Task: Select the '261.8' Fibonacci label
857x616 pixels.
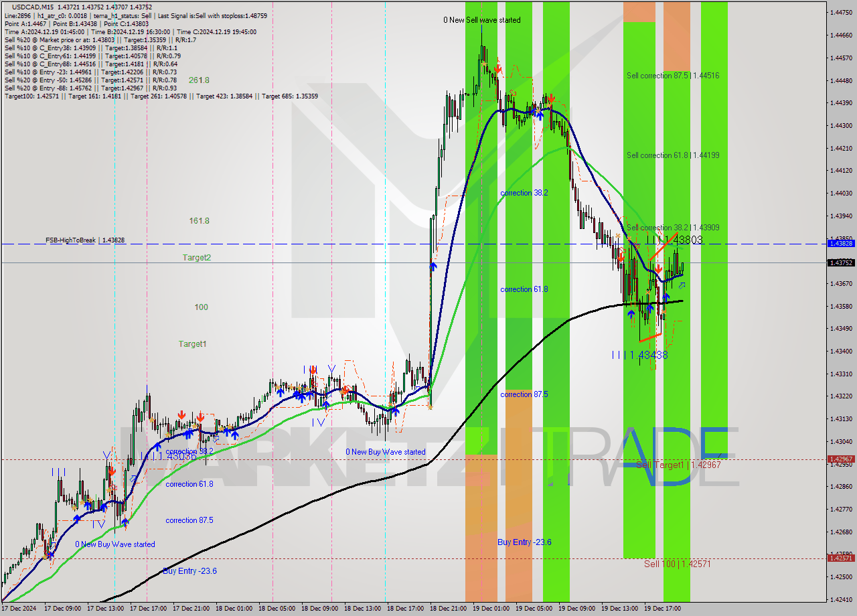Action: point(199,80)
